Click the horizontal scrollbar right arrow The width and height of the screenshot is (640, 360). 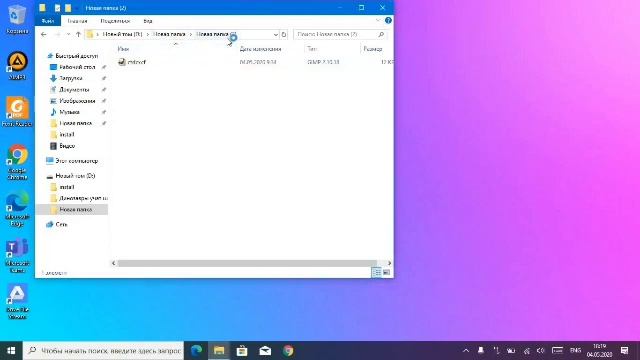click(389, 263)
